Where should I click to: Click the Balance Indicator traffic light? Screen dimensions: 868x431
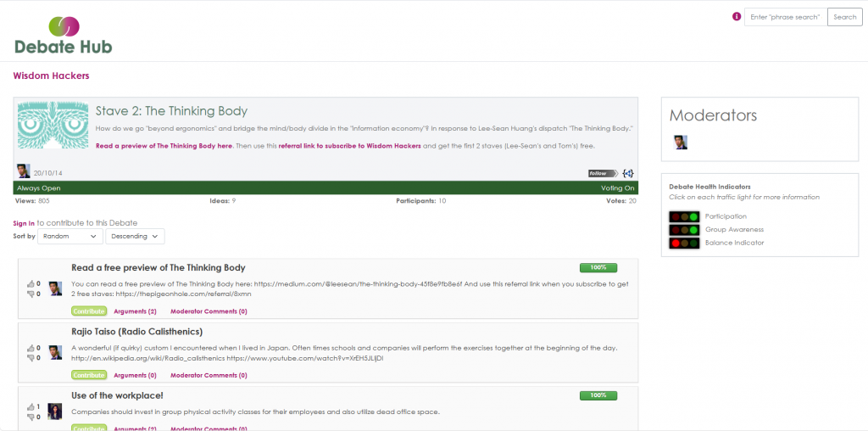(684, 243)
